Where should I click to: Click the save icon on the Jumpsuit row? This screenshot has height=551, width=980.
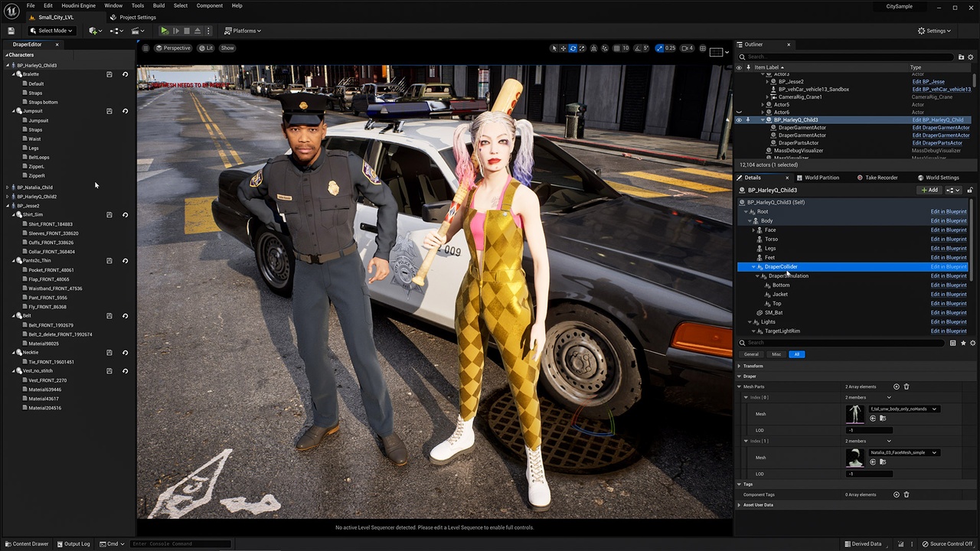click(x=109, y=111)
